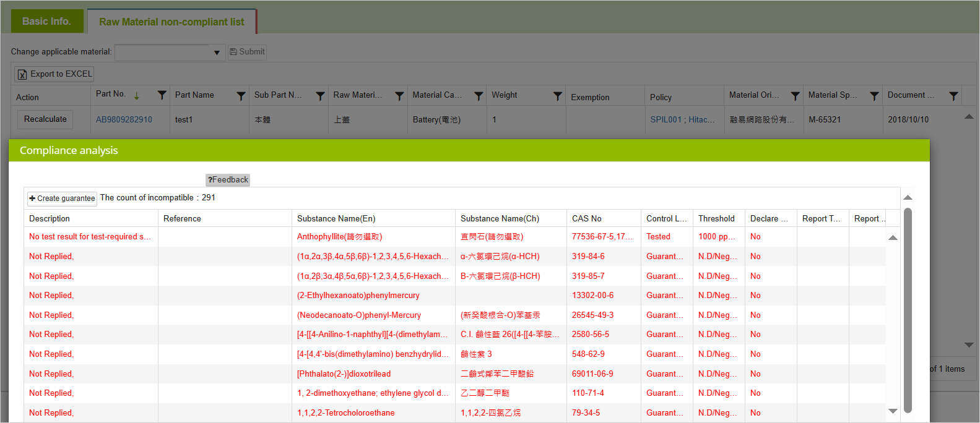The image size is (980, 423).
Task: Sort by the Part No. column header
Action: click(x=111, y=94)
